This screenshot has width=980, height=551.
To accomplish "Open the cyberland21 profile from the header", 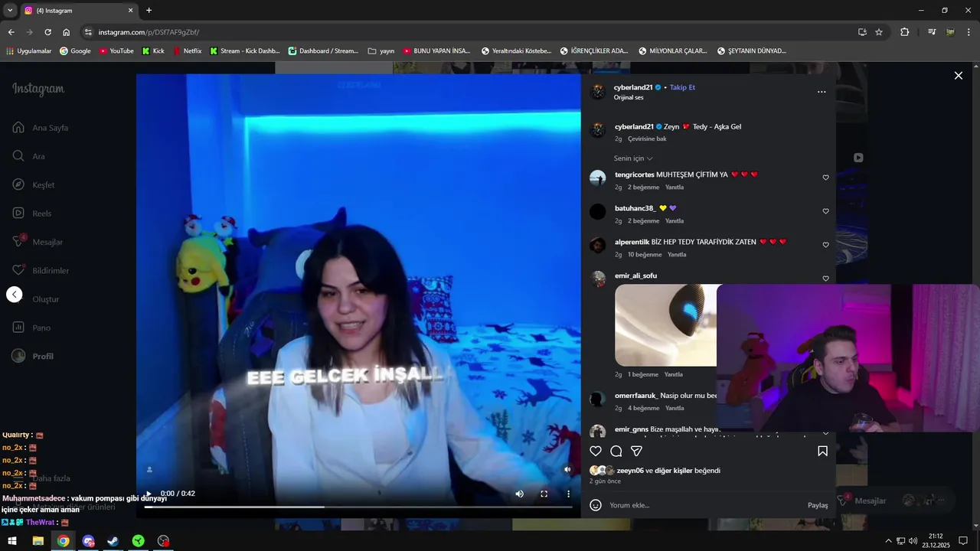I will 633,87.
